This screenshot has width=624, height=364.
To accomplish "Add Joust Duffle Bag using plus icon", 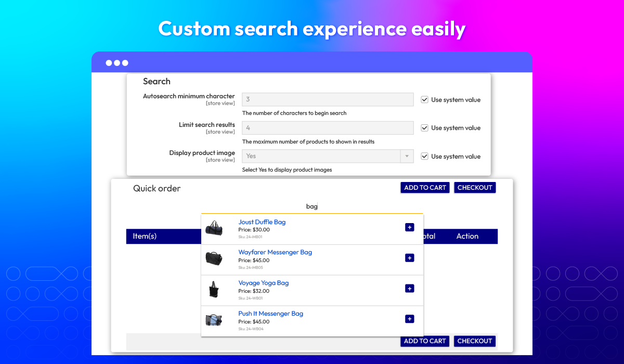I will 409,227.
